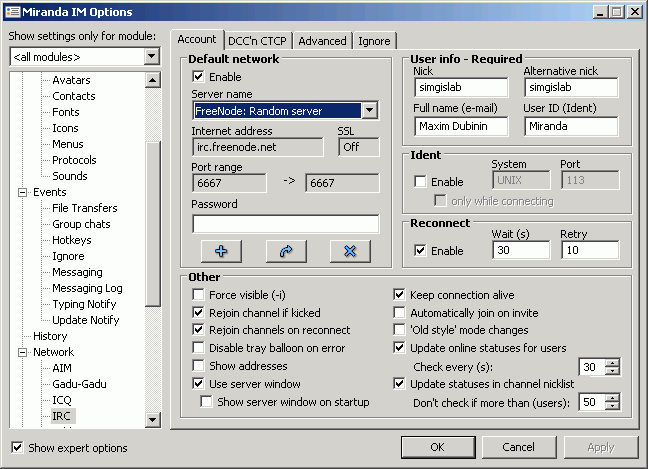The height and width of the screenshot is (469, 648).
Task: Check Force visible (-i) option
Action: pyautogui.click(x=198, y=295)
